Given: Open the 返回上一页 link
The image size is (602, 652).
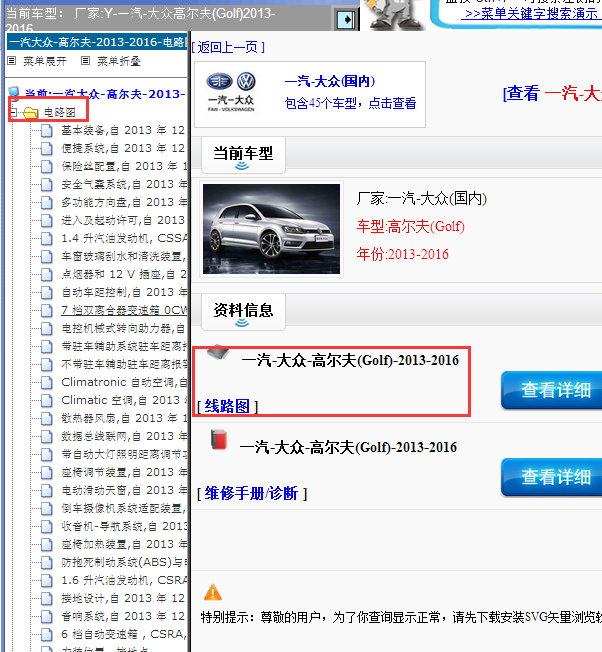Looking at the screenshot, I should pos(228,47).
